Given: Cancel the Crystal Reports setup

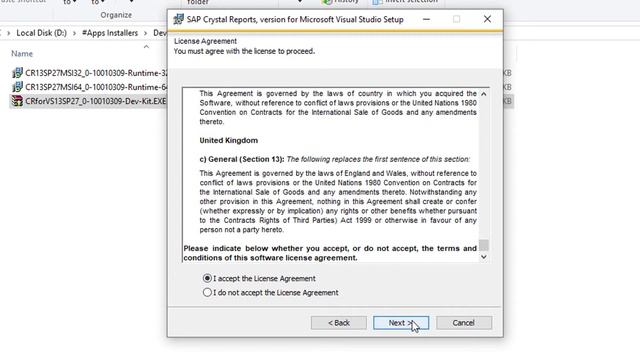Looking at the screenshot, I should 464,323.
